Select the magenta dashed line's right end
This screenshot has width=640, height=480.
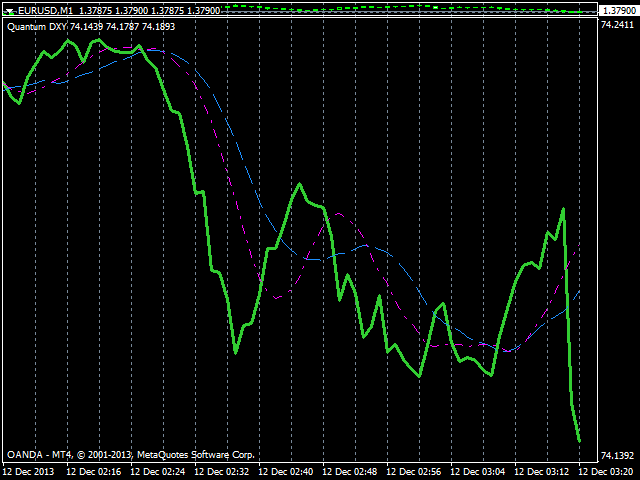point(574,251)
